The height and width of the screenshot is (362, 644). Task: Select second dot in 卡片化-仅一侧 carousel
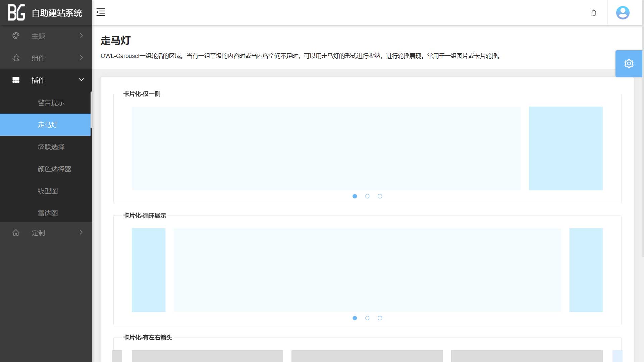367,196
